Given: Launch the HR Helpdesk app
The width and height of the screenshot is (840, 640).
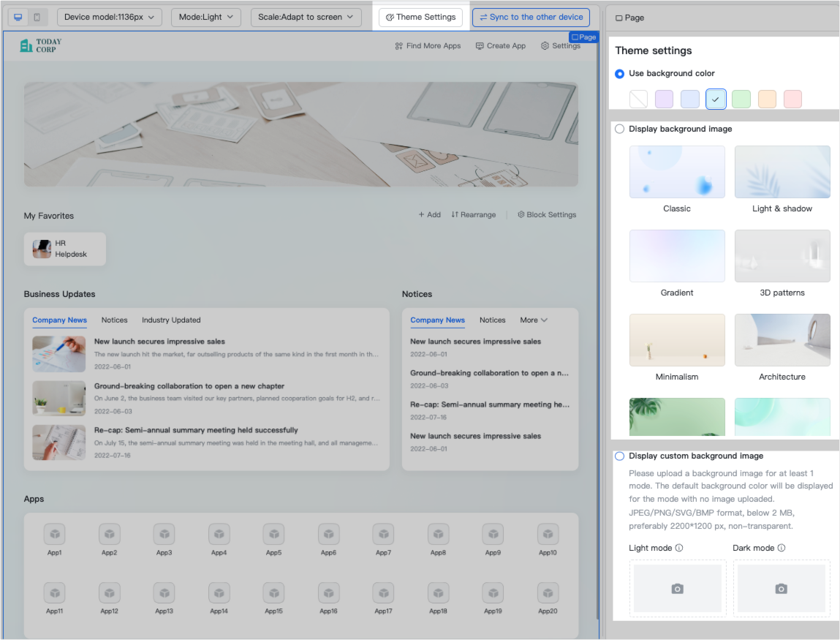Looking at the screenshot, I should point(64,249).
